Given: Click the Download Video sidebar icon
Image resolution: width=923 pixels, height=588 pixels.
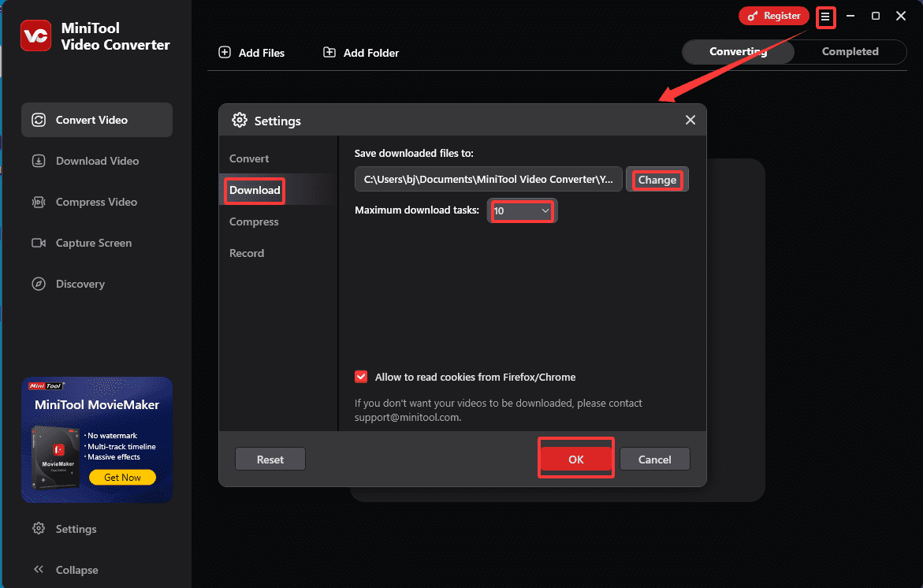Looking at the screenshot, I should [39, 161].
